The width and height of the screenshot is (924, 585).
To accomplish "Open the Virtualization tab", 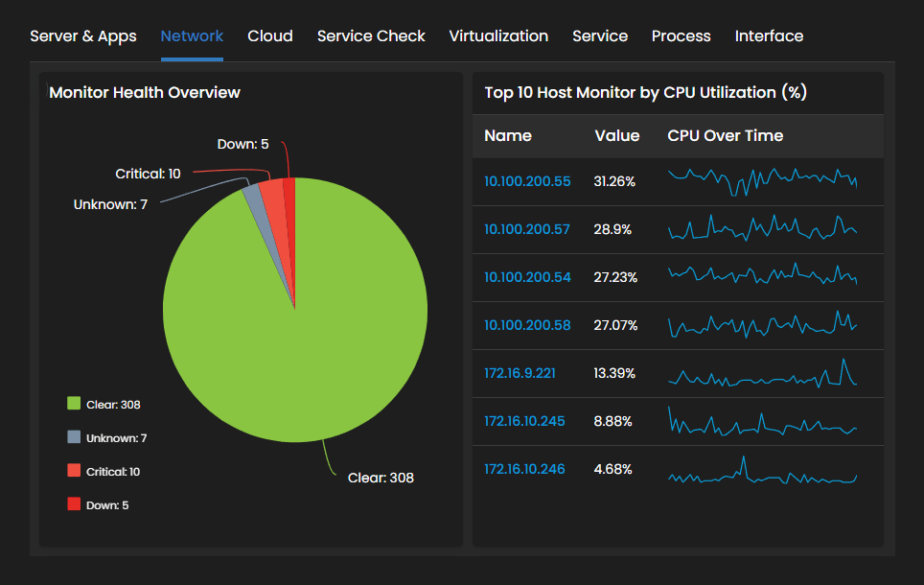I will pyautogui.click(x=498, y=35).
